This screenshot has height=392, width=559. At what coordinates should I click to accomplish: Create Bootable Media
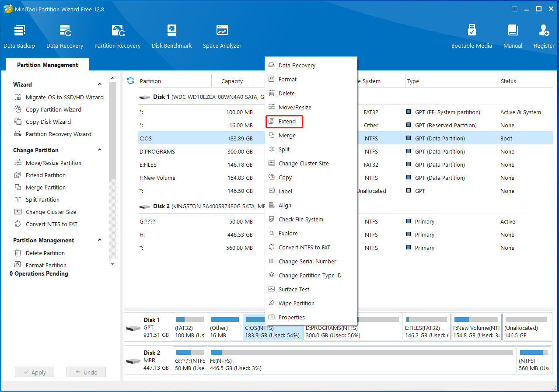pyautogui.click(x=472, y=36)
